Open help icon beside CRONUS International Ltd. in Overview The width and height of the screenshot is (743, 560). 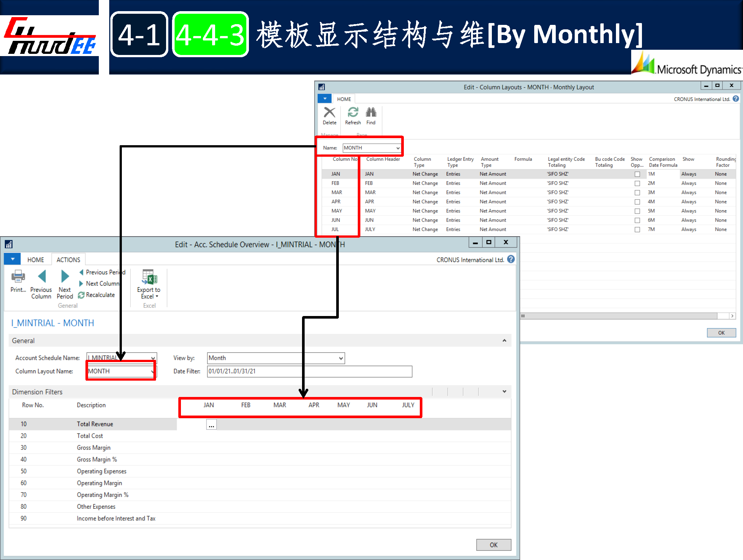pyautogui.click(x=511, y=260)
